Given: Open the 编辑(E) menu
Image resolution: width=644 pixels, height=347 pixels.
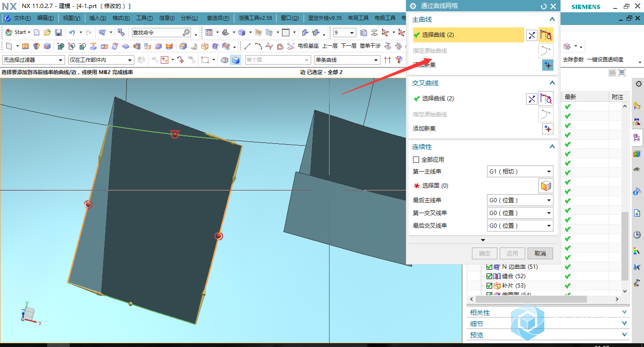Looking at the screenshot, I should tap(45, 18).
